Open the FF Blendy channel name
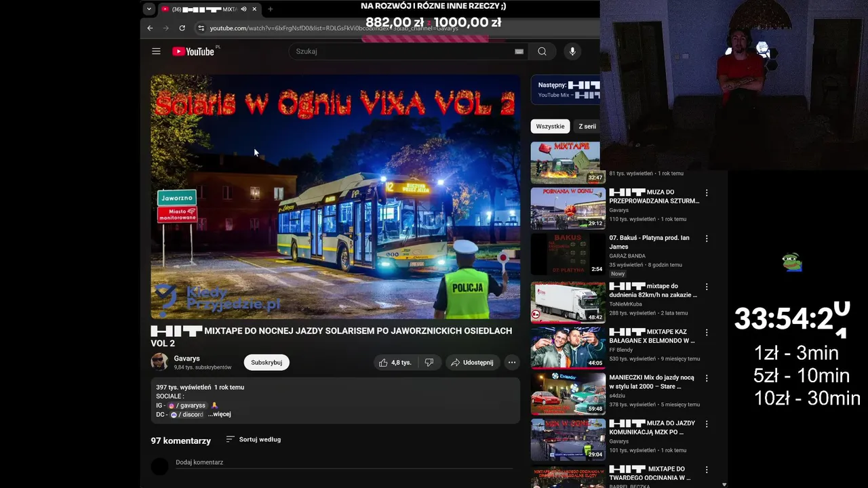The width and height of the screenshot is (868, 488). 621,350
